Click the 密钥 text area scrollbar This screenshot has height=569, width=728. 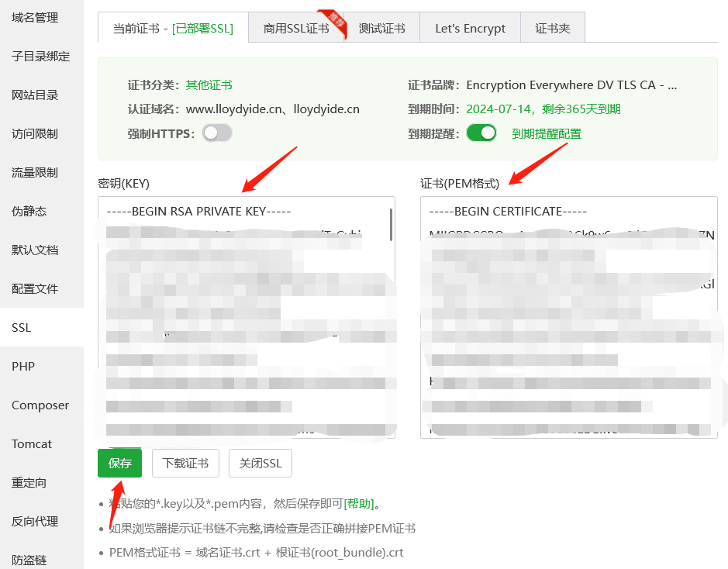coord(392,225)
